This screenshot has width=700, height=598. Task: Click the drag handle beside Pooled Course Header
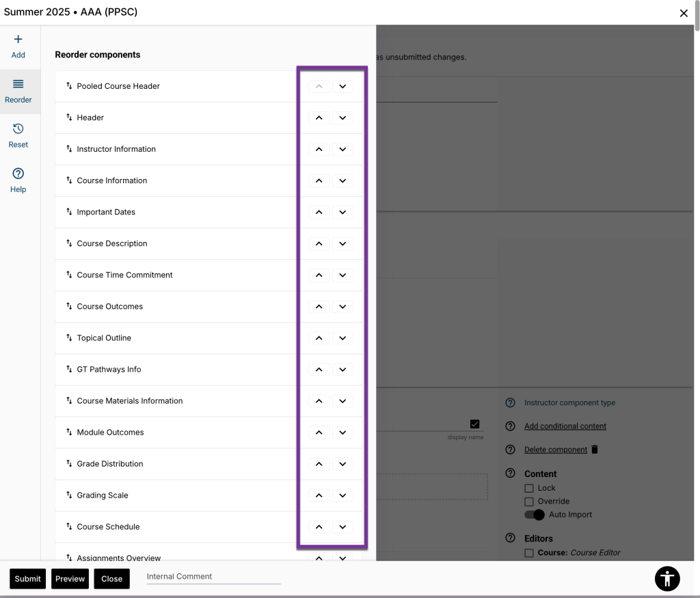(68, 85)
